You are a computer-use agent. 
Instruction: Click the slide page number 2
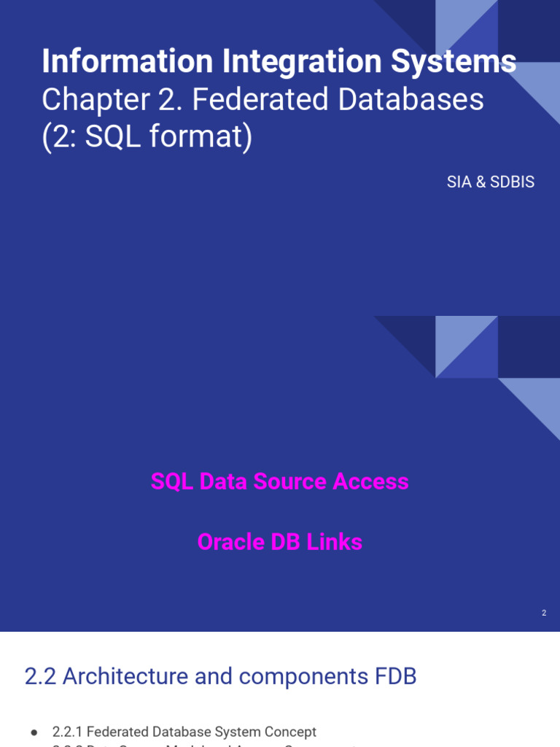[x=544, y=614]
